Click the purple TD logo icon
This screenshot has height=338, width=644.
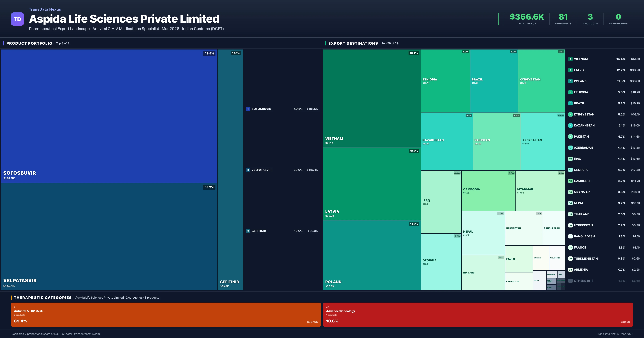point(17,19)
